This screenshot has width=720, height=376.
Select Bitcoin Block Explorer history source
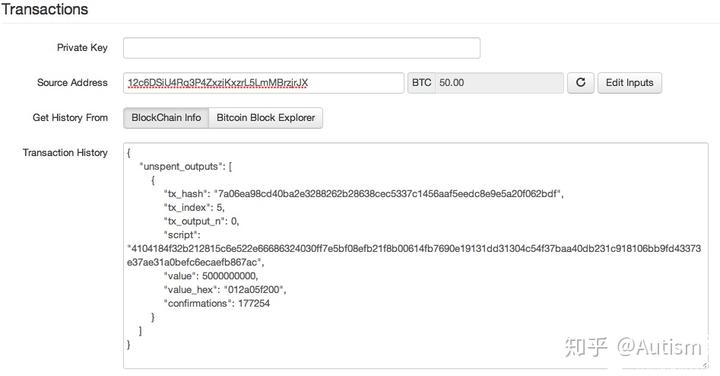[x=266, y=118]
